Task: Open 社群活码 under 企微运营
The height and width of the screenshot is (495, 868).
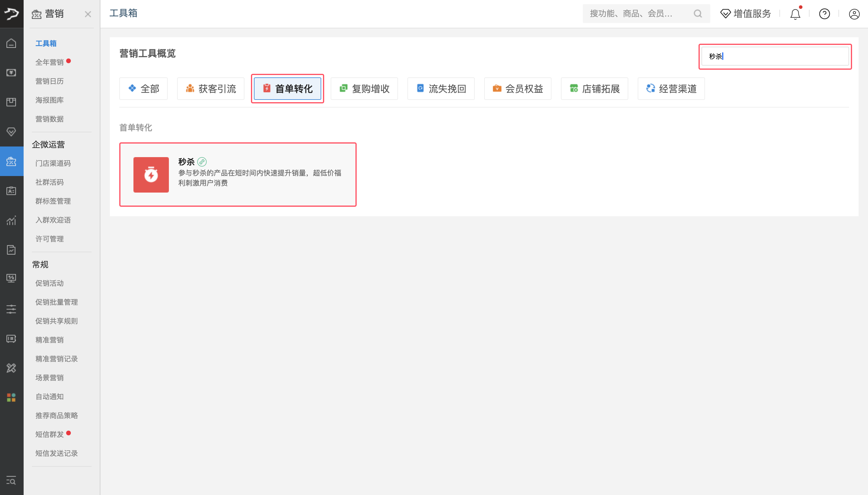Action: coord(50,183)
